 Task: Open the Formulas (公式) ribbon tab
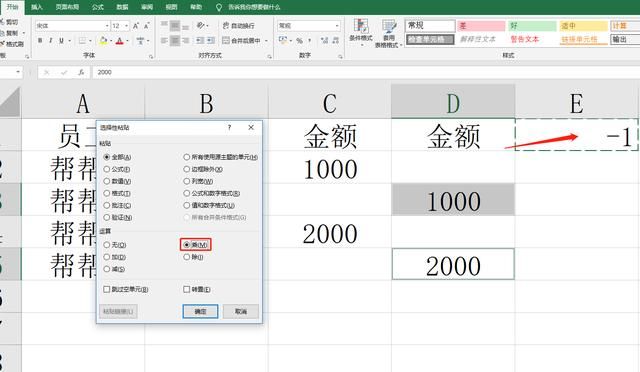[98, 7]
